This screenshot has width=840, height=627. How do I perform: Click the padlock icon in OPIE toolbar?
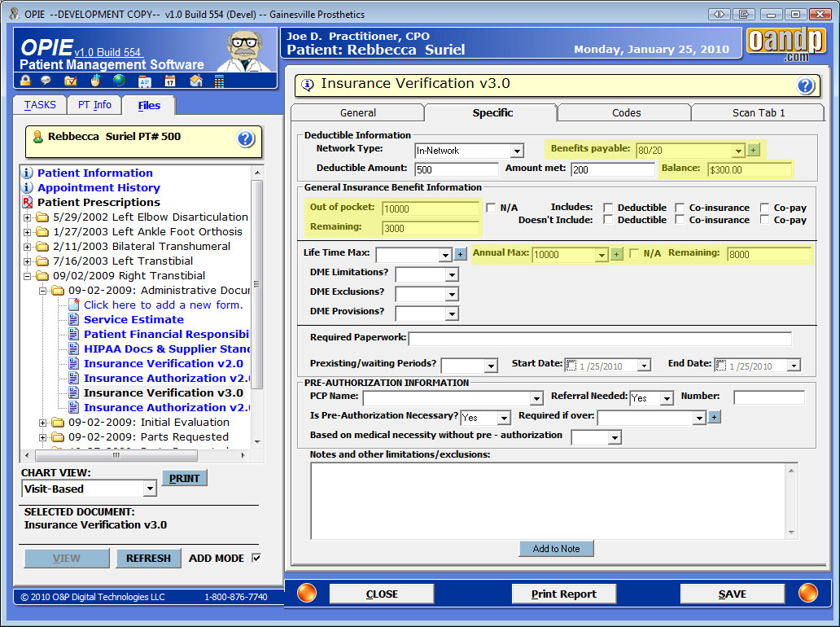pos(25,81)
